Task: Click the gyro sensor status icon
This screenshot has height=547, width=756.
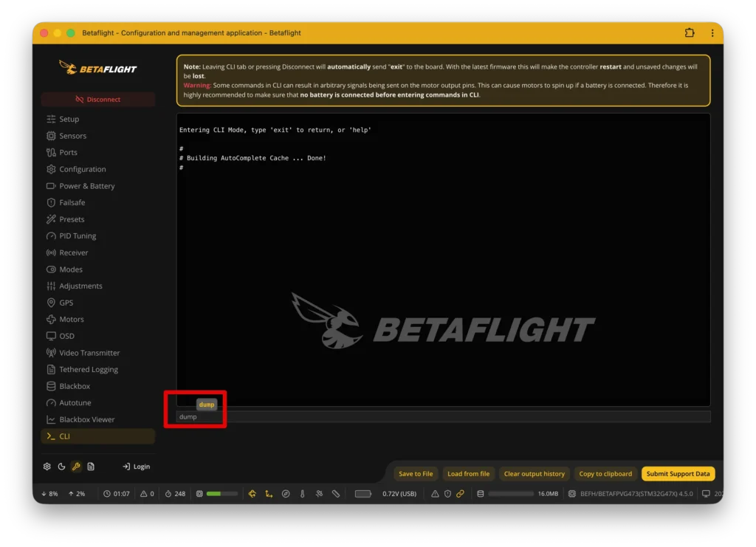Action: pos(252,494)
